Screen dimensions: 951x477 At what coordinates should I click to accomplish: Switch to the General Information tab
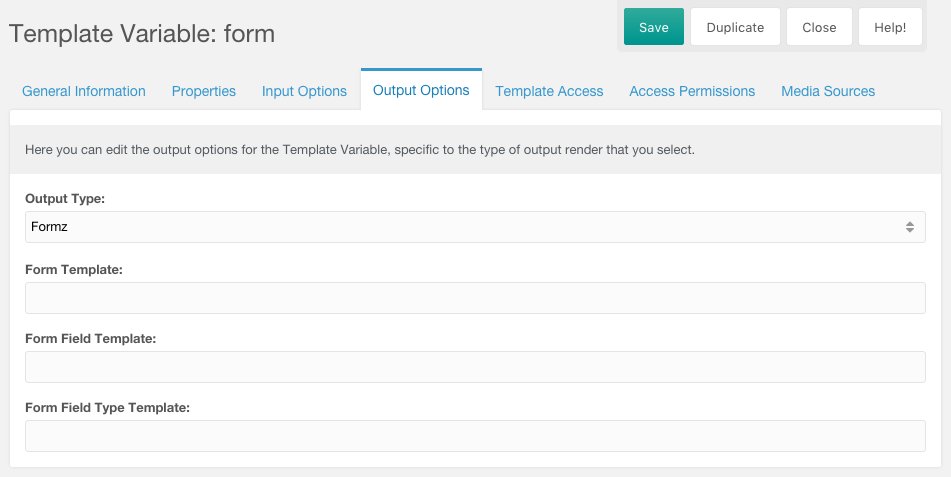click(x=84, y=91)
